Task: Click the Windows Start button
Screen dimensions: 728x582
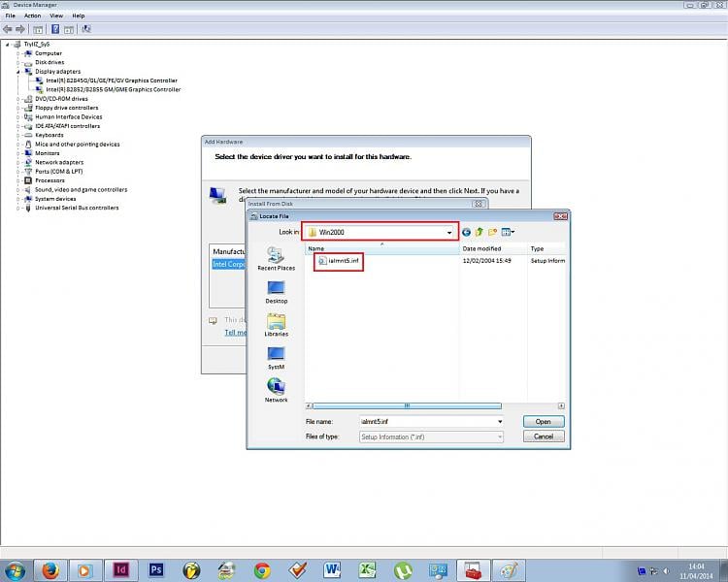Action: click(15, 570)
